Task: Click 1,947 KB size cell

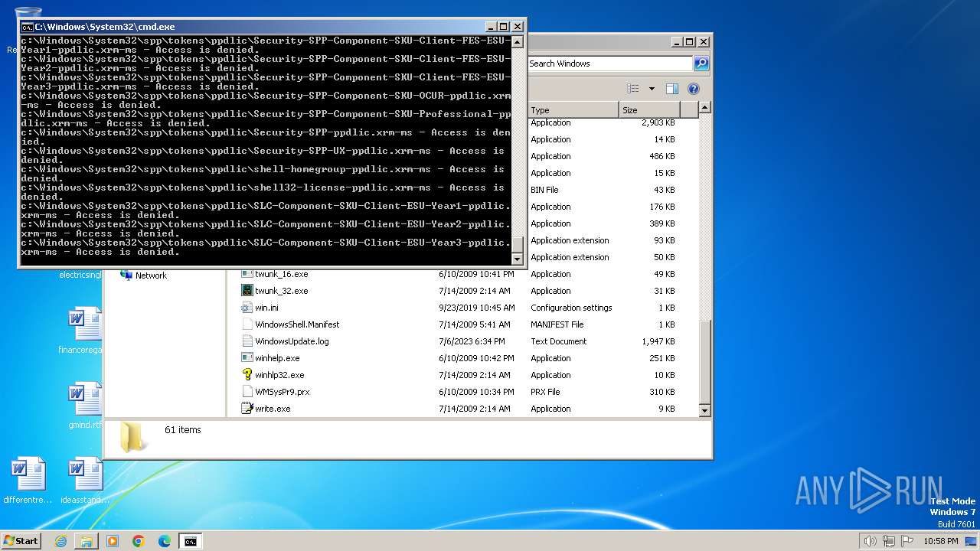Action: click(658, 341)
